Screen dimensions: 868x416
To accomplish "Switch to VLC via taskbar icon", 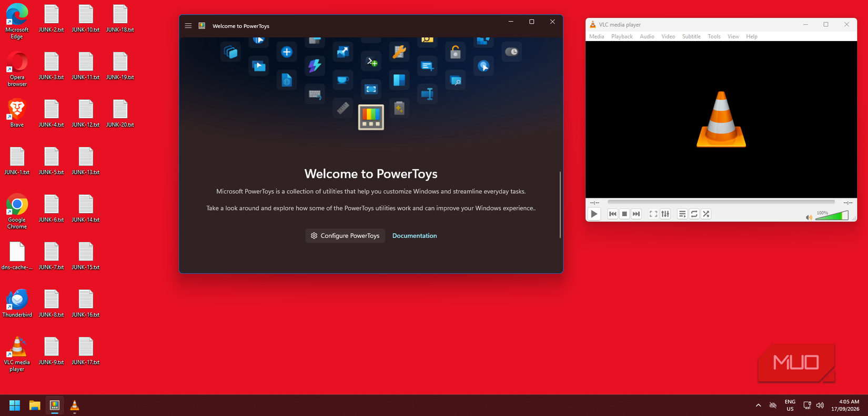I will tap(75, 405).
